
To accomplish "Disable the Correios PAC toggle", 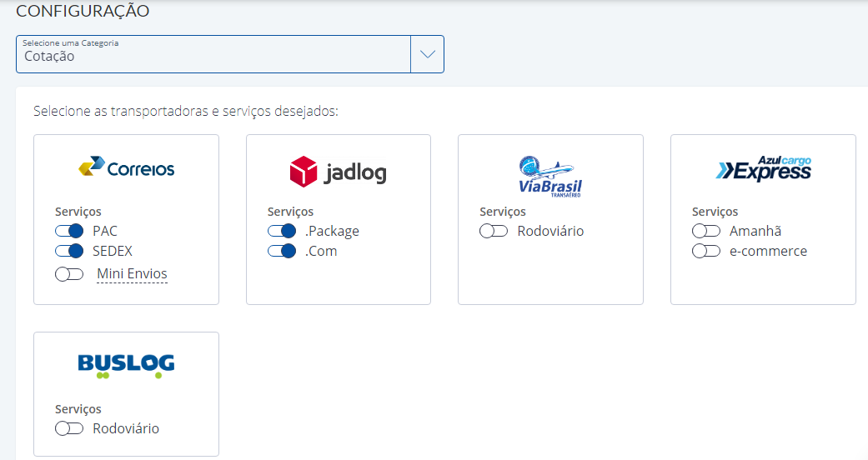I will [x=69, y=231].
